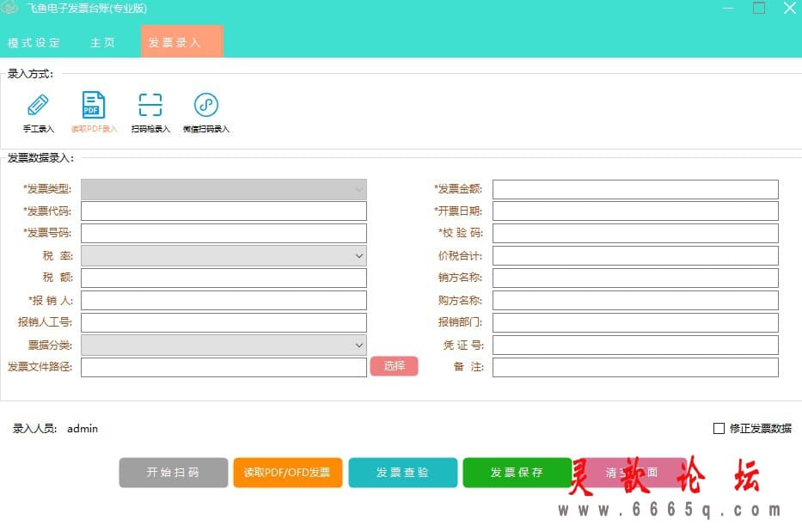Click into the 税额 field
This screenshot has height=532, width=802.
pyautogui.click(x=223, y=278)
